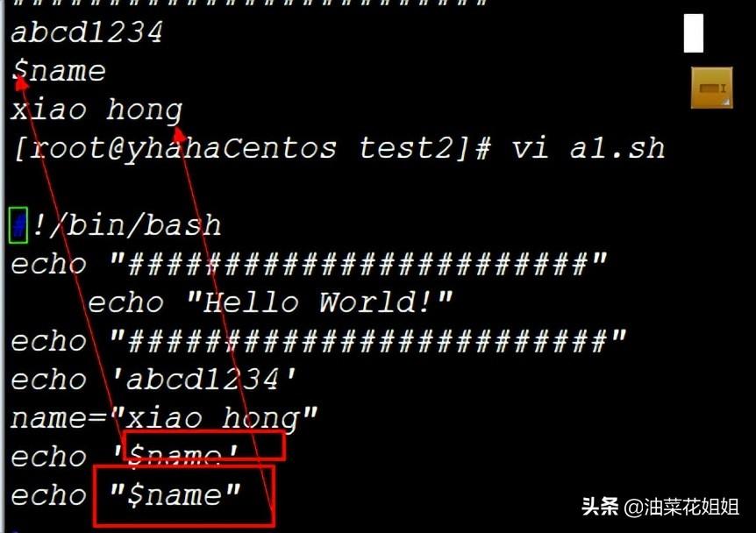Click the red-boxed single-quoted $name
The height and width of the screenshot is (533, 756).
pos(205,447)
